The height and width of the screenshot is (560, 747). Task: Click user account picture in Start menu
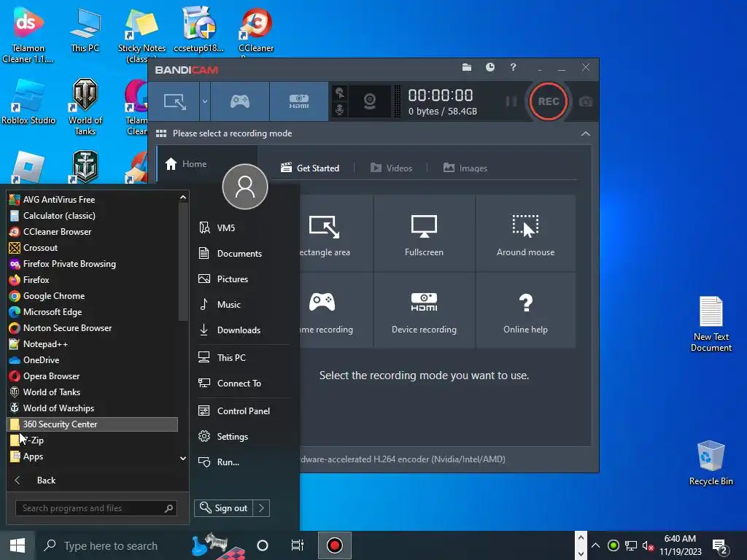click(245, 187)
